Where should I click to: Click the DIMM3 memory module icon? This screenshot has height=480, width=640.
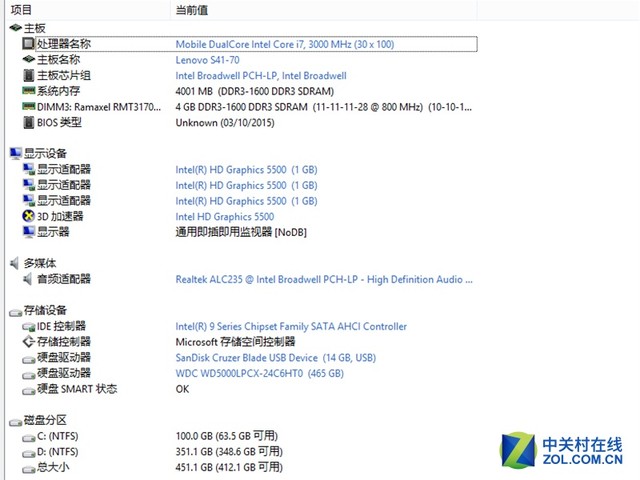tap(29, 107)
